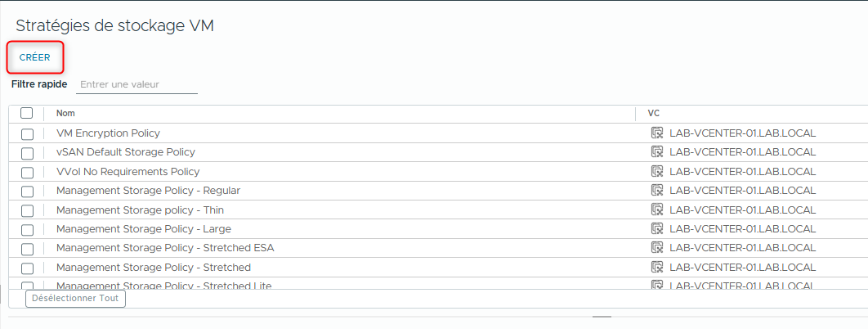Screen dimensions: 868x329
Task: Sort by the VC column header
Action: click(x=654, y=113)
